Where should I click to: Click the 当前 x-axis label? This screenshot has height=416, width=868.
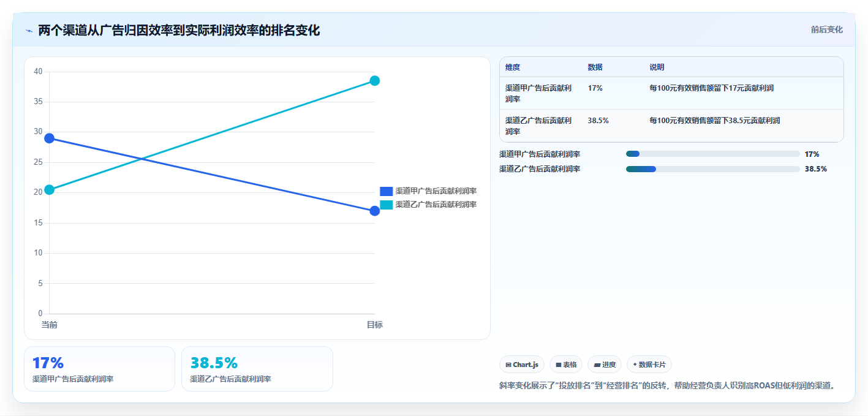pyautogui.click(x=50, y=325)
